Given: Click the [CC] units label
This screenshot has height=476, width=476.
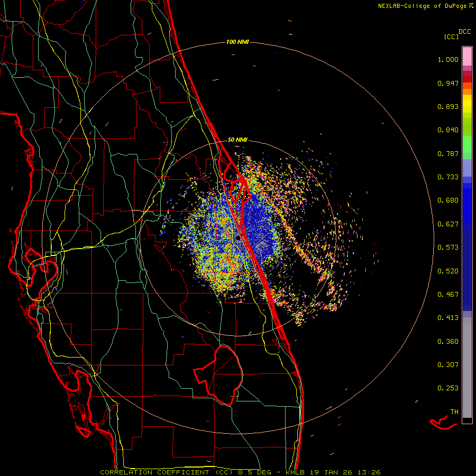Looking at the screenshot, I should click(451, 36).
